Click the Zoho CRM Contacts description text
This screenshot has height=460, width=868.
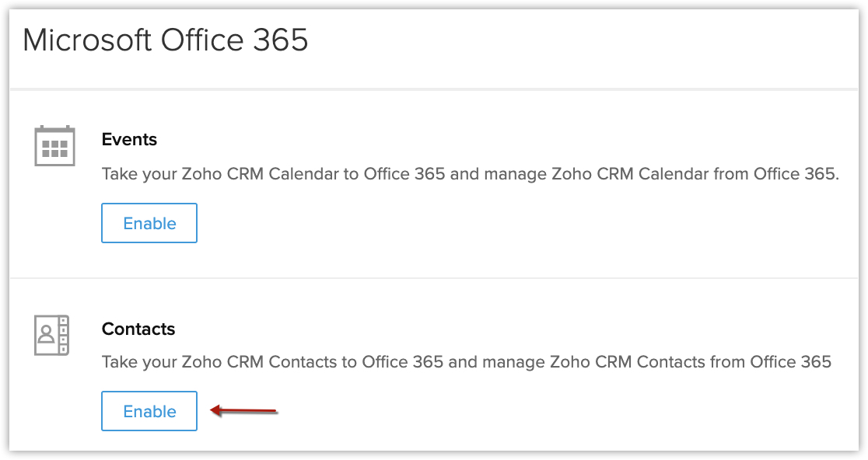point(466,362)
